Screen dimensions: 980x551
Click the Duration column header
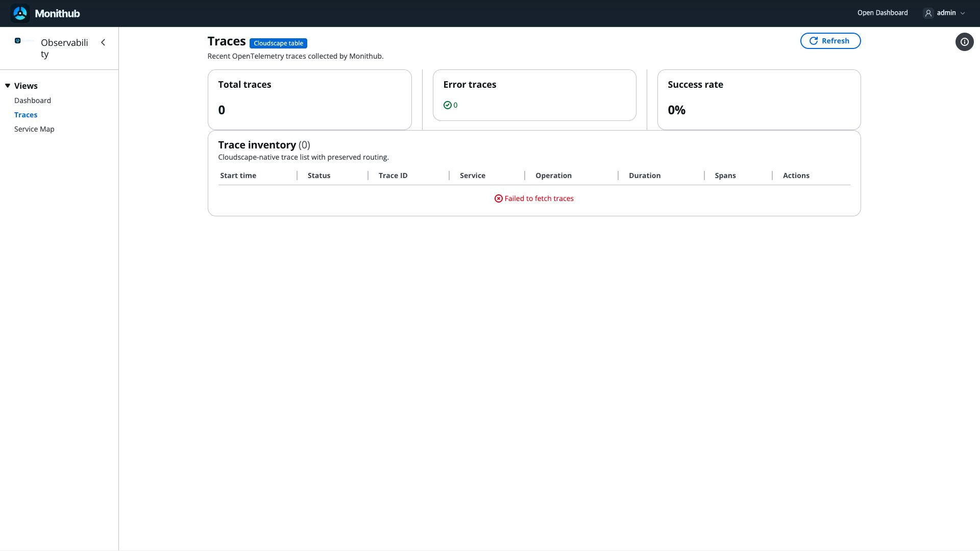(x=645, y=176)
